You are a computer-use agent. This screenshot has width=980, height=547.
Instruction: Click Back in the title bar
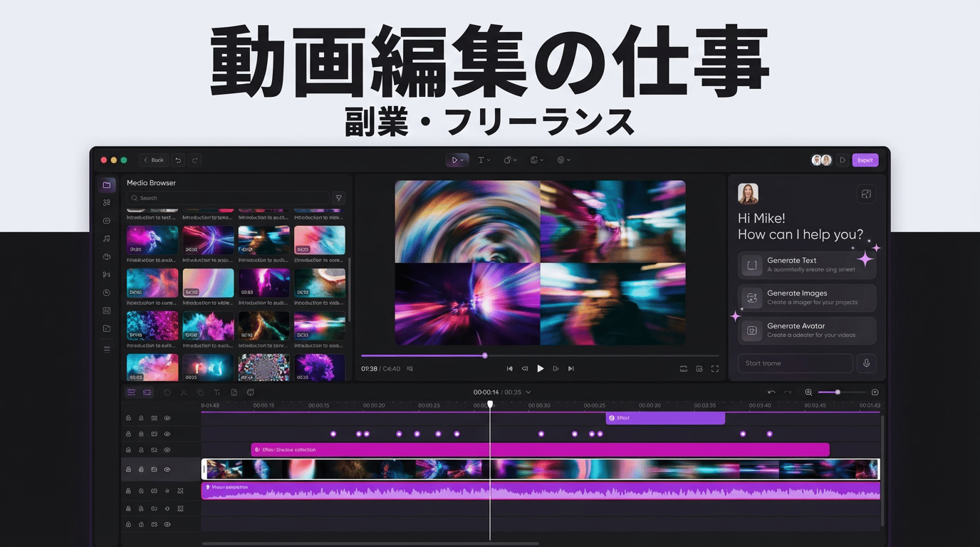click(152, 160)
